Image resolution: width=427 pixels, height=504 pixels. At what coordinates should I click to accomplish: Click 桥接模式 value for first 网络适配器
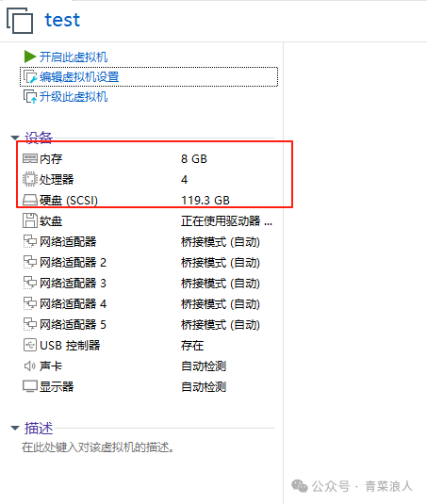(221, 242)
